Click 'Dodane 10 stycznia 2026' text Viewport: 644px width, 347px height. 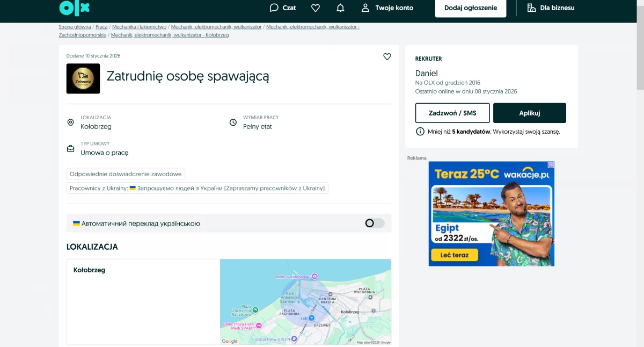93,56
